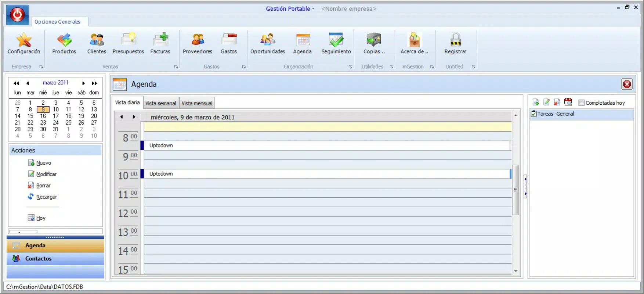The width and height of the screenshot is (644, 294).
Task: Close the Agenda panel with red X
Action: point(627,84)
